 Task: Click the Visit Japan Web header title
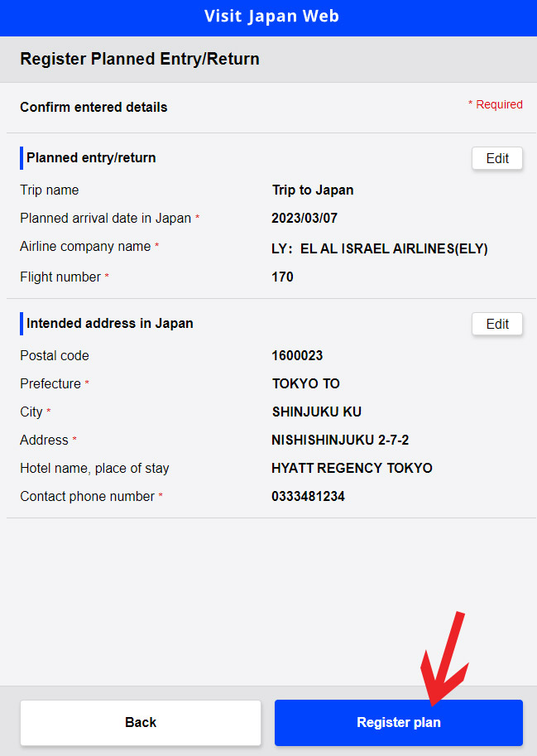click(x=271, y=17)
